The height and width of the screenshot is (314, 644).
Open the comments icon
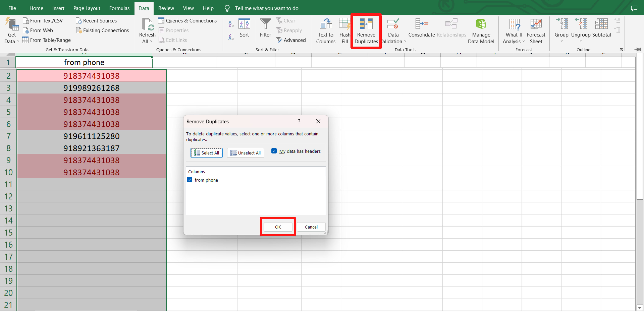coord(634,8)
